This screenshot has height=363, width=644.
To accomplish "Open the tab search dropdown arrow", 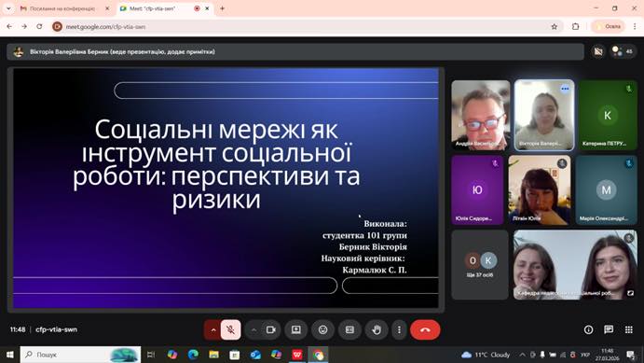I will pos(8,8).
